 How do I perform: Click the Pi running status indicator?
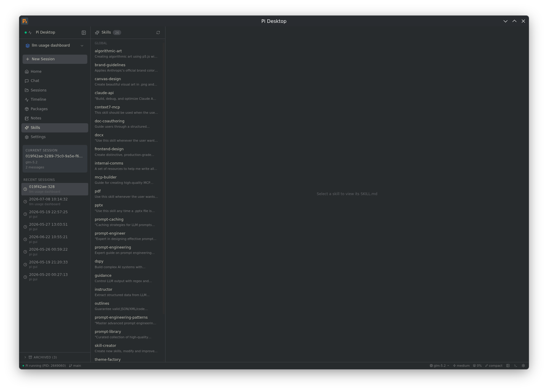tap(44, 366)
